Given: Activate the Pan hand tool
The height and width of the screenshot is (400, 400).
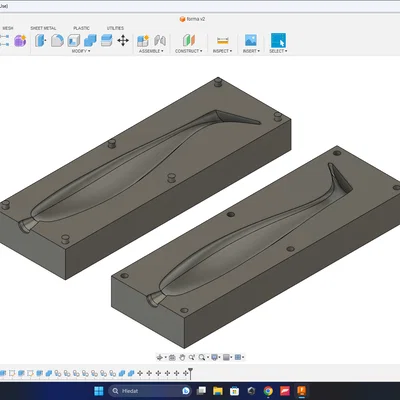Looking at the screenshot, I should [182, 357].
